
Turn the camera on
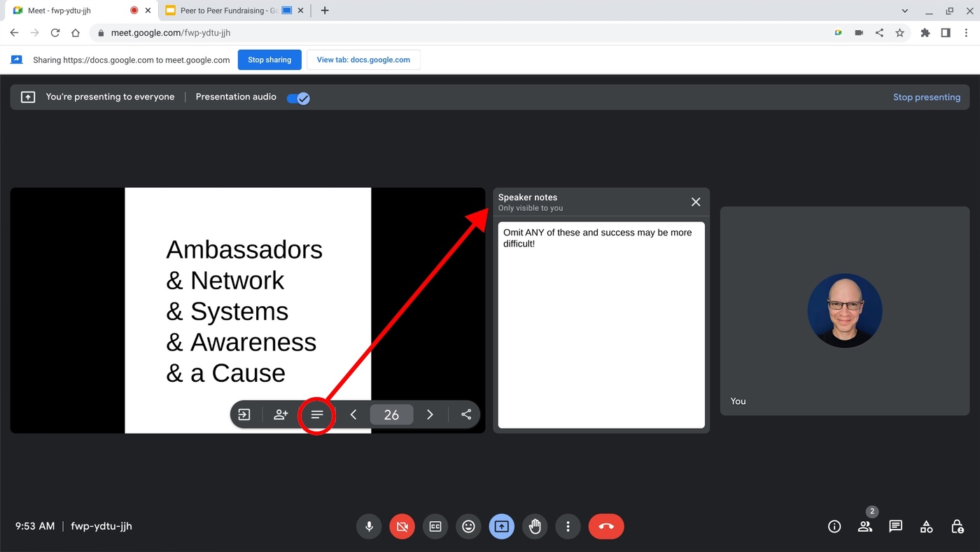pyautogui.click(x=402, y=526)
